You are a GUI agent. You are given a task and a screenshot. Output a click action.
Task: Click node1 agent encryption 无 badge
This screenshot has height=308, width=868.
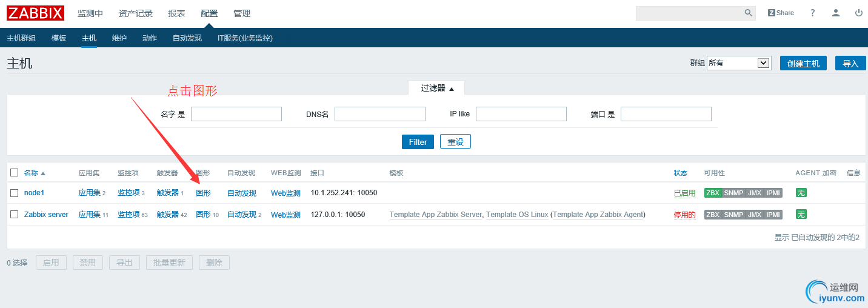pyautogui.click(x=801, y=193)
